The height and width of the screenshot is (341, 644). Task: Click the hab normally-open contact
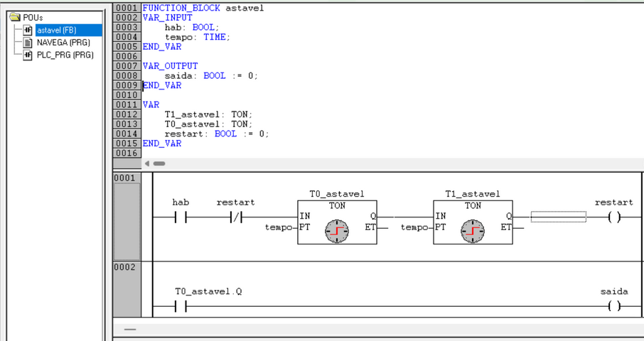[181, 217]
